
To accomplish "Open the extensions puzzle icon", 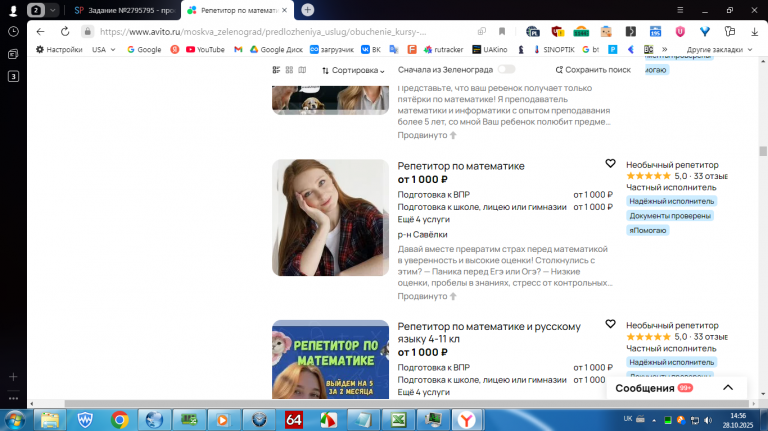I will point(730,32).
